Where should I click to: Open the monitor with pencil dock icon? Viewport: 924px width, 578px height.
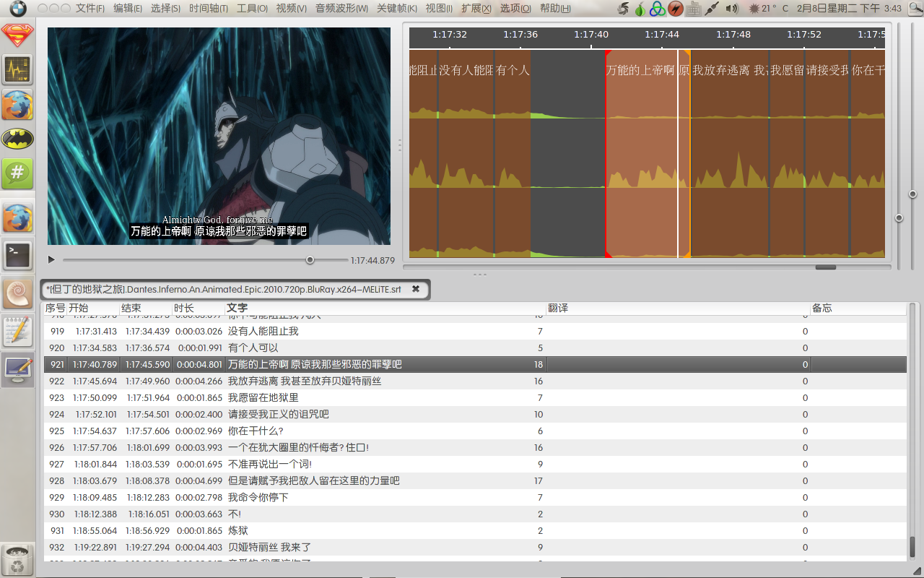pyautogui.click(x=17, y=370)
